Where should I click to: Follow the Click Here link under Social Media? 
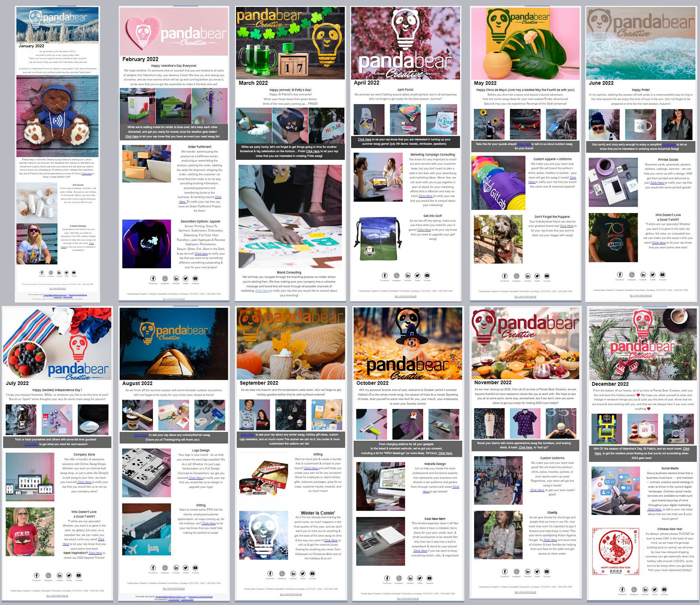[654, 510]
